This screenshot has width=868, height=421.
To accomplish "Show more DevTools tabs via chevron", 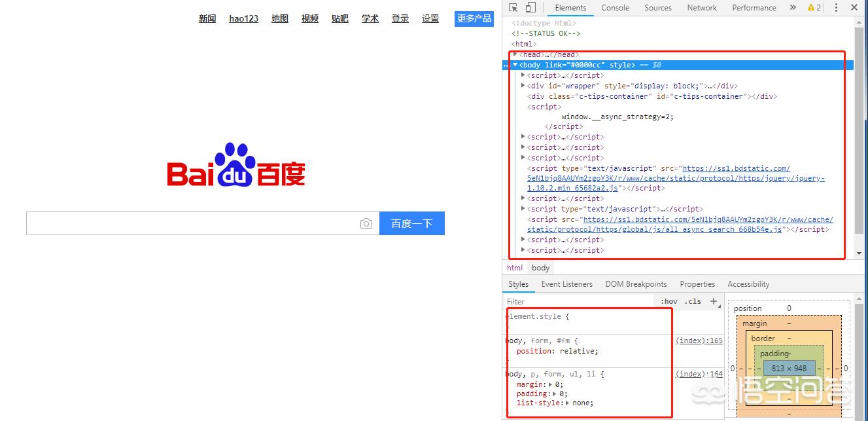I will pos(793,8).
